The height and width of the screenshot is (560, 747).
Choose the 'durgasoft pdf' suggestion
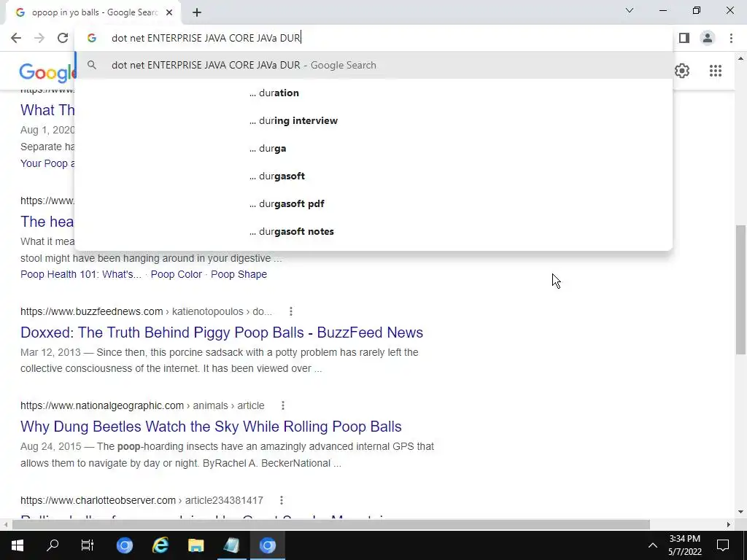pos(373,203)
